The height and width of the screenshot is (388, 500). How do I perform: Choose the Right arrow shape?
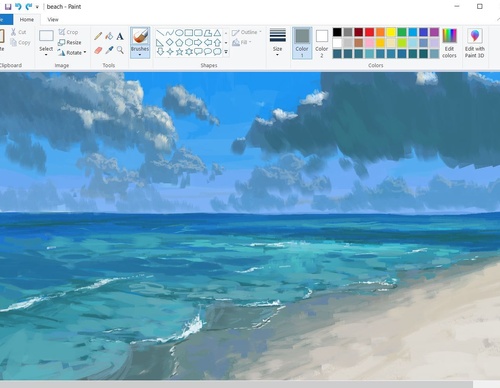coord(198,42)
